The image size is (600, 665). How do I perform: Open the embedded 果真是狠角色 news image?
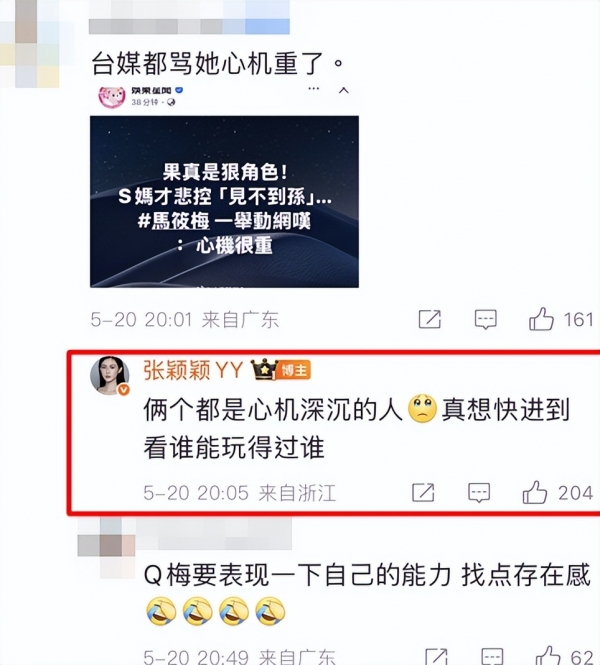(224, 201)
